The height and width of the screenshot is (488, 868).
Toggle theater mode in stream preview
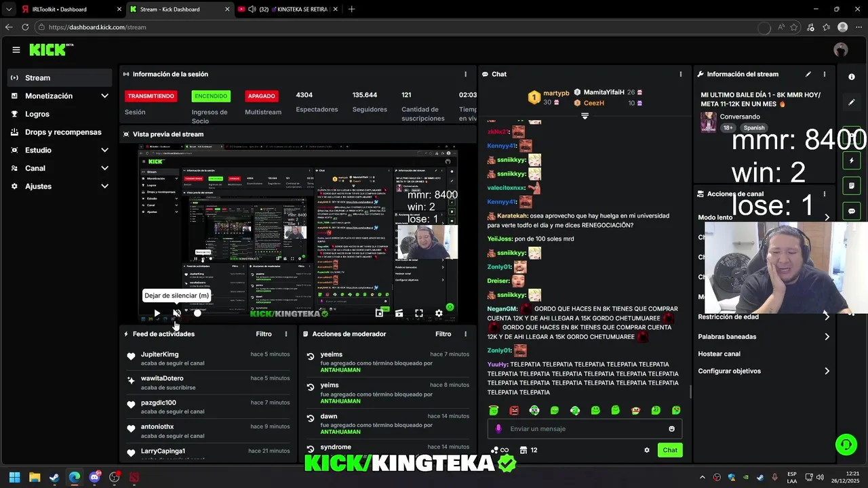tap(399, 313)
